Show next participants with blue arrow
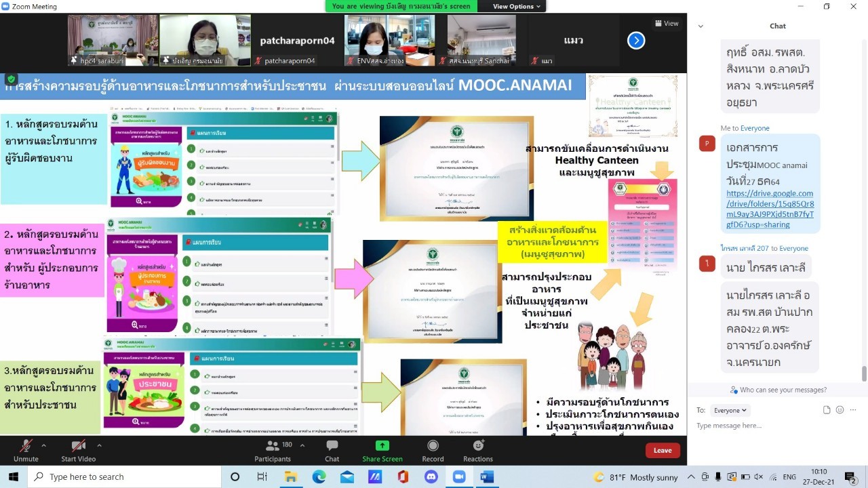 [636, 41]
